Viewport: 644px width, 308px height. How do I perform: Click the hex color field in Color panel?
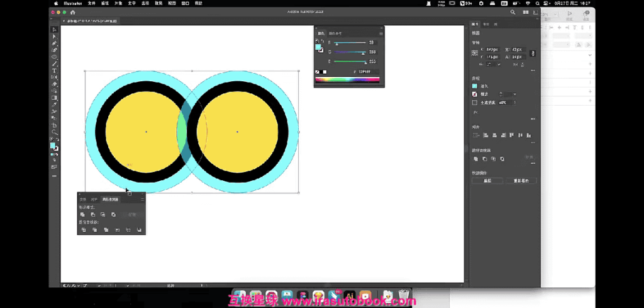click(x=367, y=72)
